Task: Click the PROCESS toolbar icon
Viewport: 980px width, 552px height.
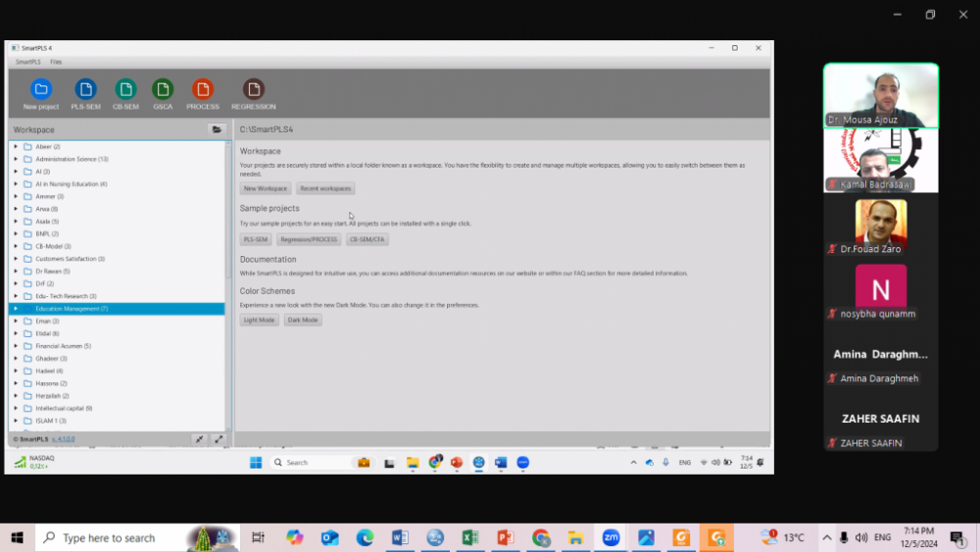Action: [x=203, y=94]
